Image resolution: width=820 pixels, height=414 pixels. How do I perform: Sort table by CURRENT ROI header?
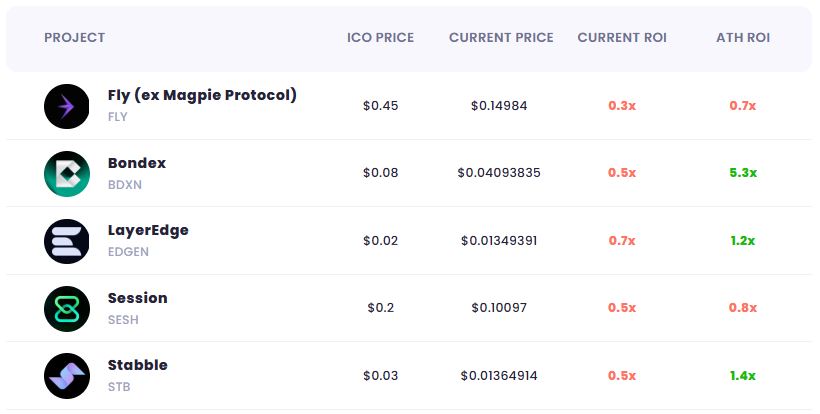tap(622, 38)
